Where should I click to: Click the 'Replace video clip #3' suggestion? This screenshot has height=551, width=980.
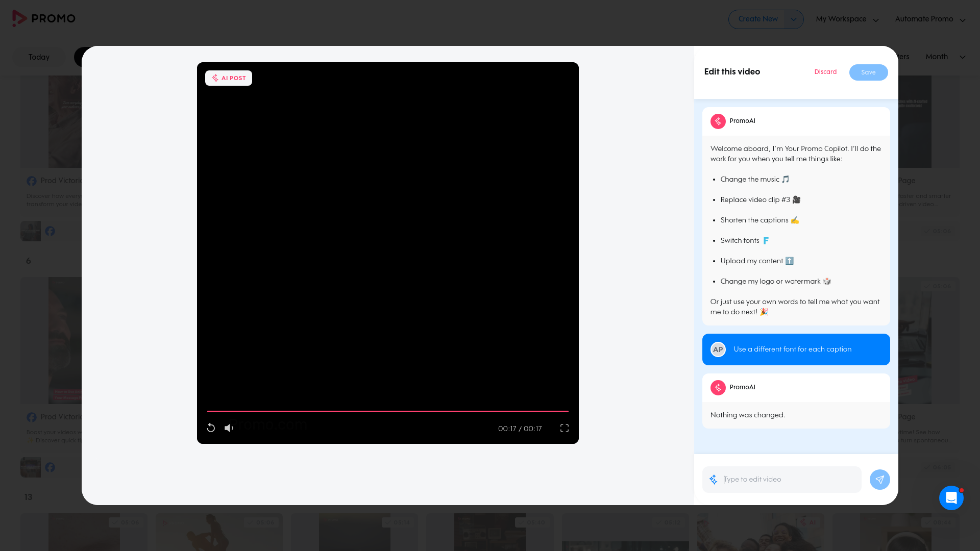pos(761,200)
